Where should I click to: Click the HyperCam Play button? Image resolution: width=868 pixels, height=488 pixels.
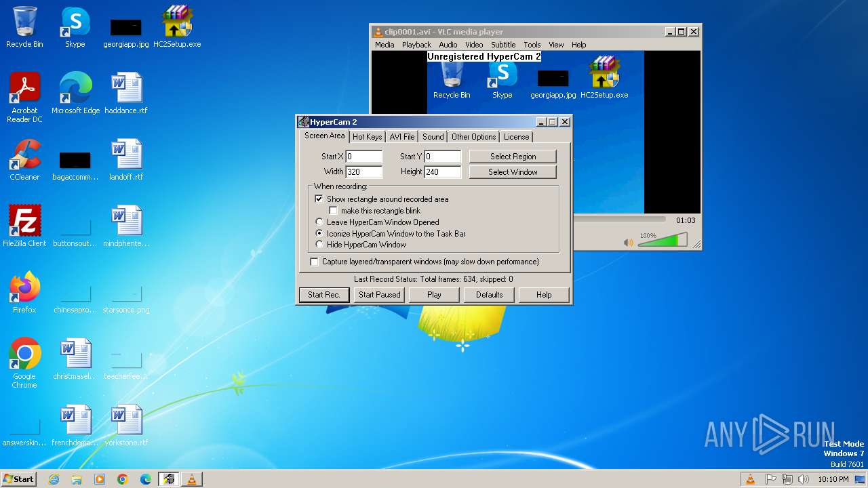434,295
